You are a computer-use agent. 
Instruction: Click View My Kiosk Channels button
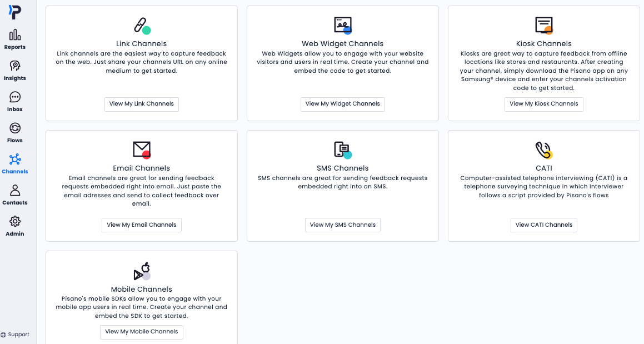click(543, 104)
